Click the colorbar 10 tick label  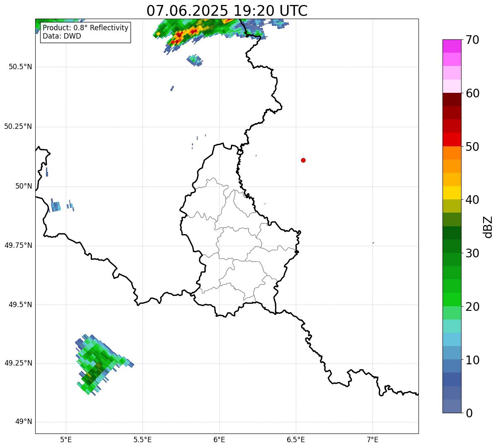point(472,360)
